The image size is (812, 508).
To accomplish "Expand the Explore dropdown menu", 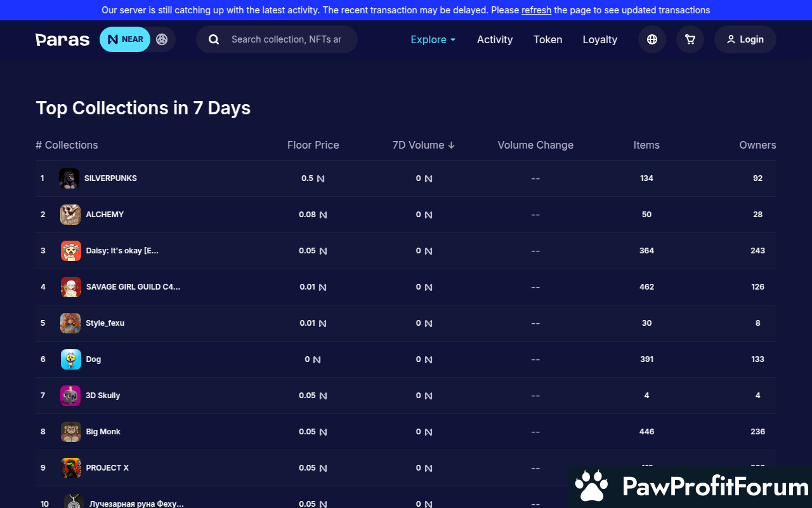I will [x=433, y=39].
